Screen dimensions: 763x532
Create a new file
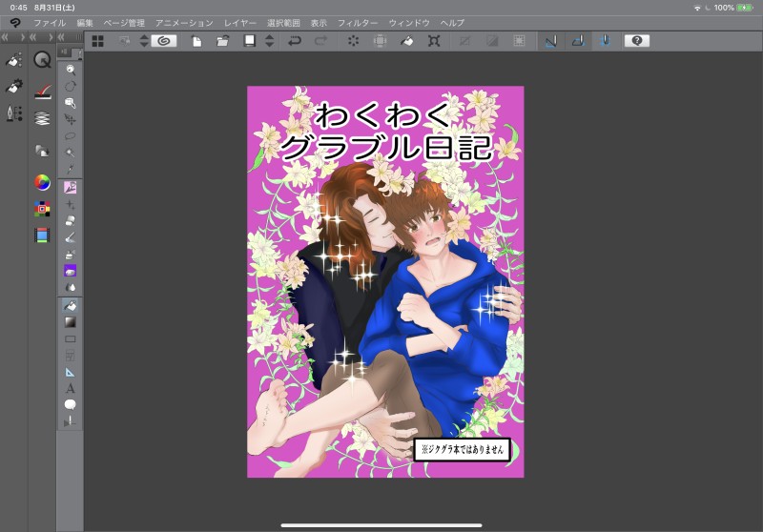tap(196, 41)
